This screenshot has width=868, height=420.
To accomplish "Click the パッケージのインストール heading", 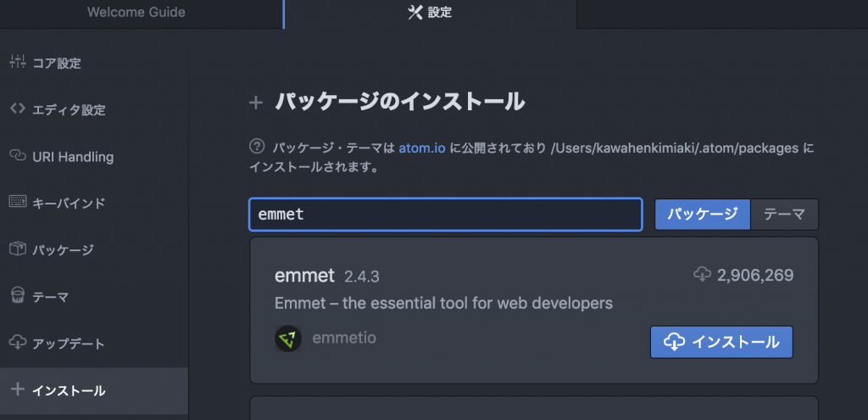I will click(400, 102).
